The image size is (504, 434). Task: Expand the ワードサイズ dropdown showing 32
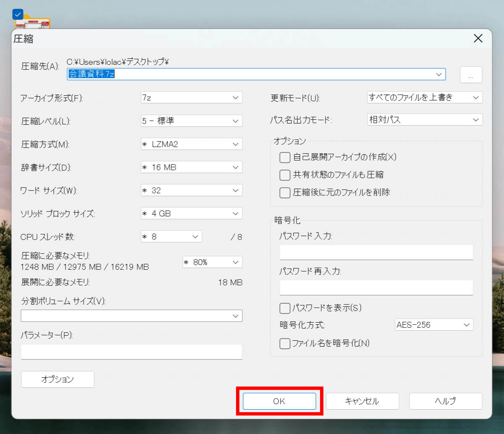pyautogui.click(x=192, y=190)
